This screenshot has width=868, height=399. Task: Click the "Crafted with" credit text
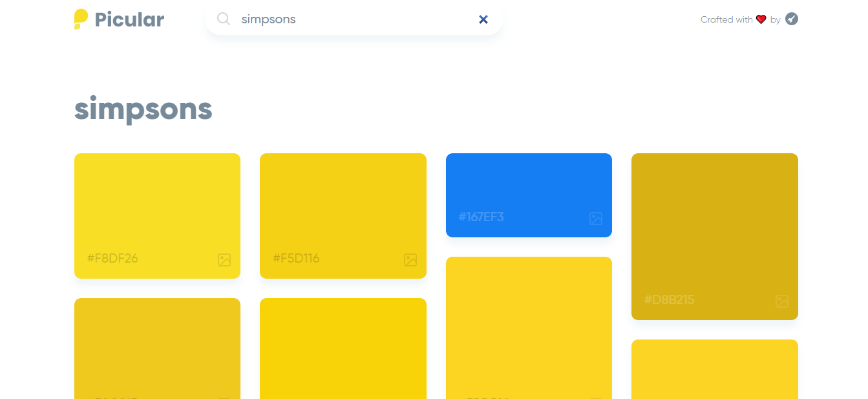(x=726, y=20)
